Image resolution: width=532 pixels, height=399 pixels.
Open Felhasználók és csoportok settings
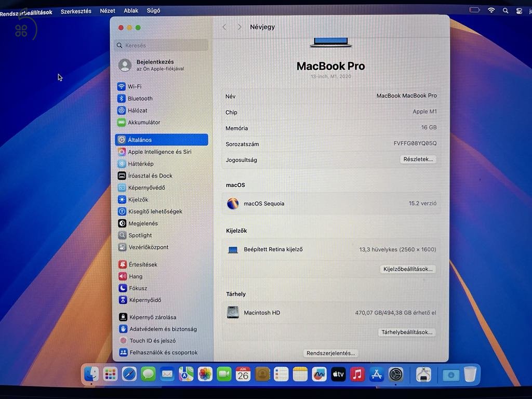pyautogui.click(x=158, y=352)
